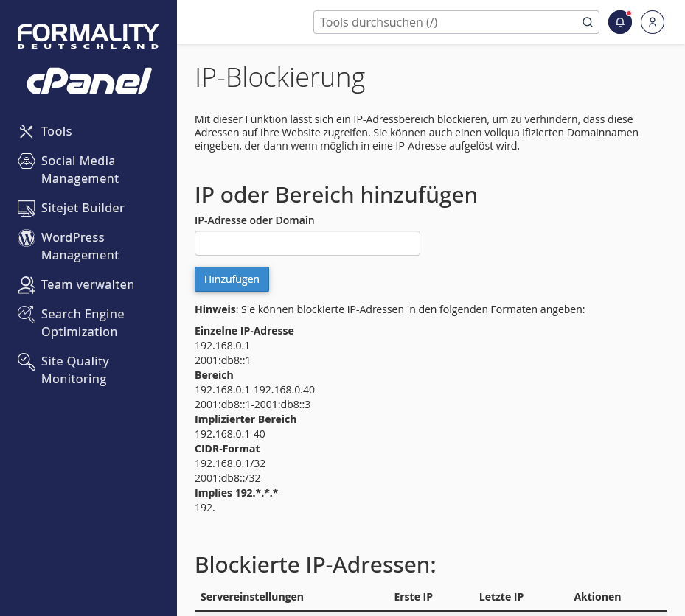The height and width of the screenshot is (616, 685).
Task: Click the Formality Deutschland logo
Action: [88, 36]
